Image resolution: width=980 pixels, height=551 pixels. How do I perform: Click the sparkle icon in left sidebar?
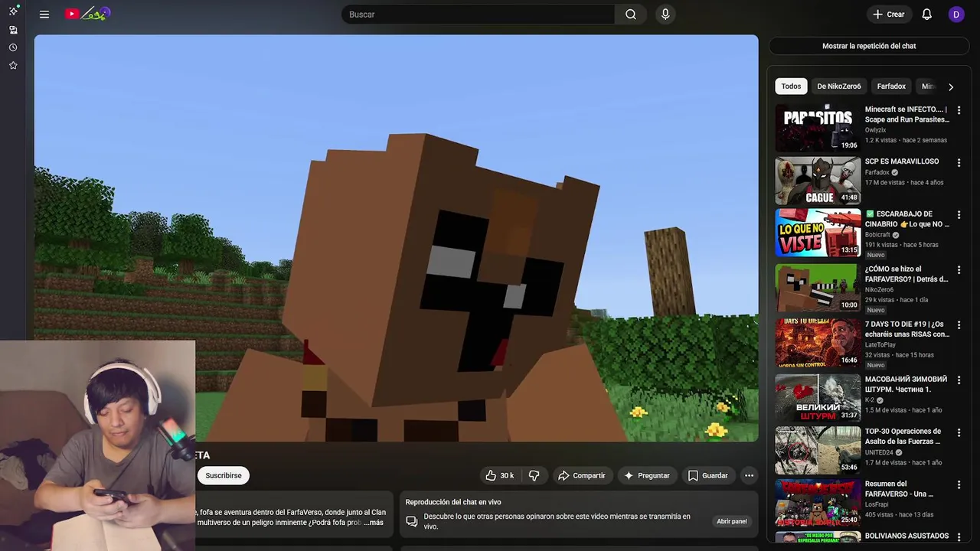pos(13,11)
